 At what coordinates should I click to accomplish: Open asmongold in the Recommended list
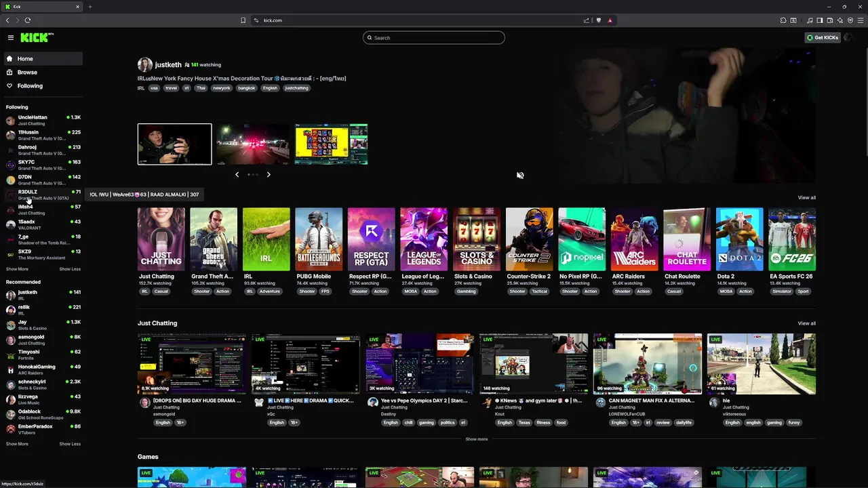point(43,340)
